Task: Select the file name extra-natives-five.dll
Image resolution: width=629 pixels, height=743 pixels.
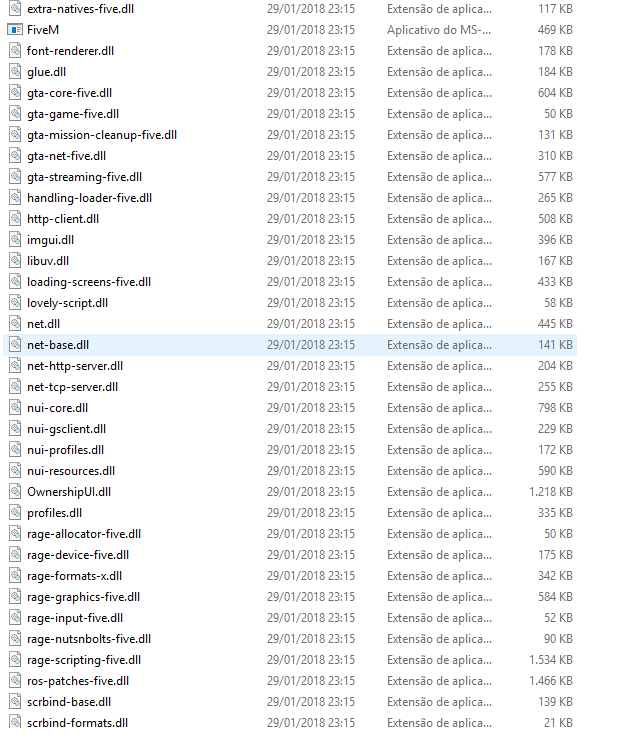Action: [x=81, y=9]
